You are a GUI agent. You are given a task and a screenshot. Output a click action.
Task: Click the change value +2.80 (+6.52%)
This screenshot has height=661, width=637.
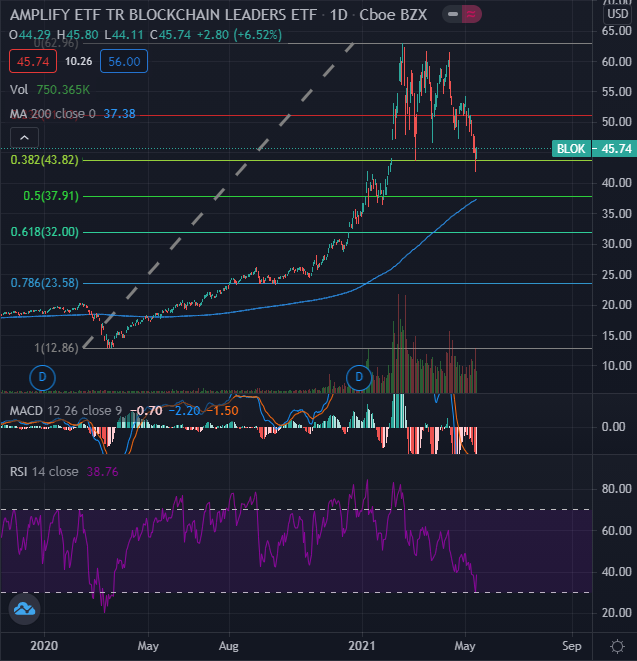(241, 35)
